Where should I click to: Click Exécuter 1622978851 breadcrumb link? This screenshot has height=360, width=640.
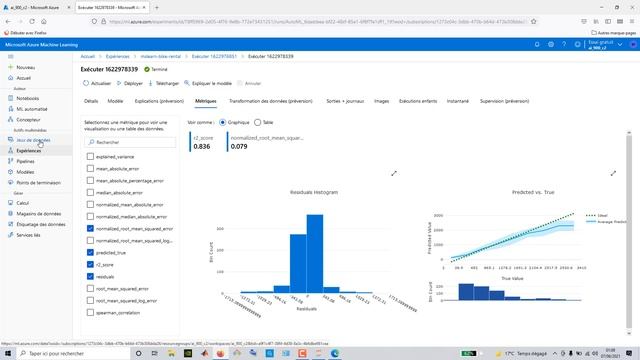coord(214,56)
